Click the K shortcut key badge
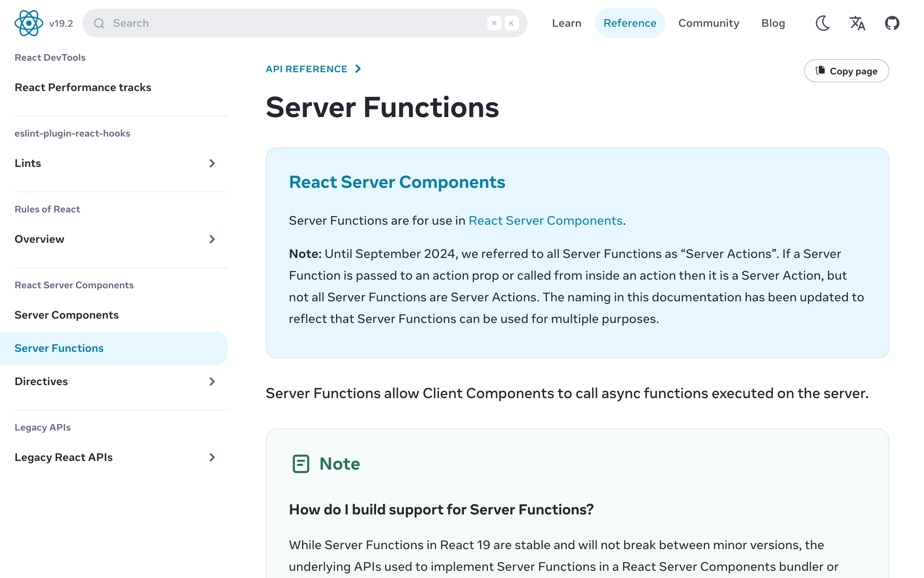This screenshot has height=578, width=924. [x=511, y=23]
